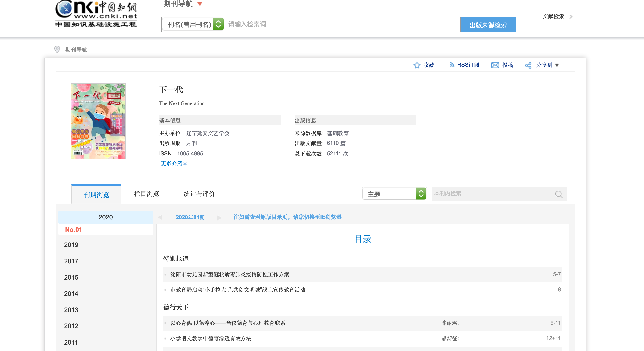Switch to the 统计与评价 tab
The height and width of the screenshot is (351, 644).
click(x=199, y=194)
